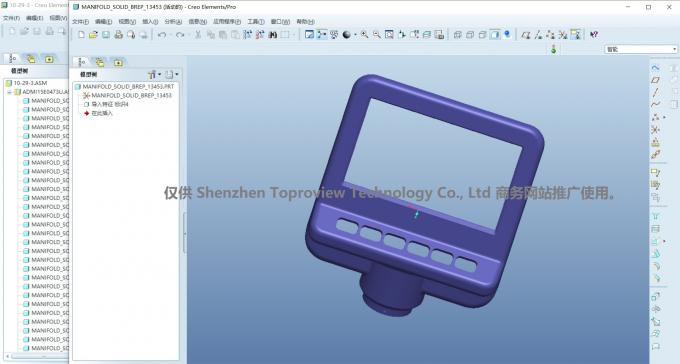Click the enhanced realism blue sphere icon

(x=507, y=35)
